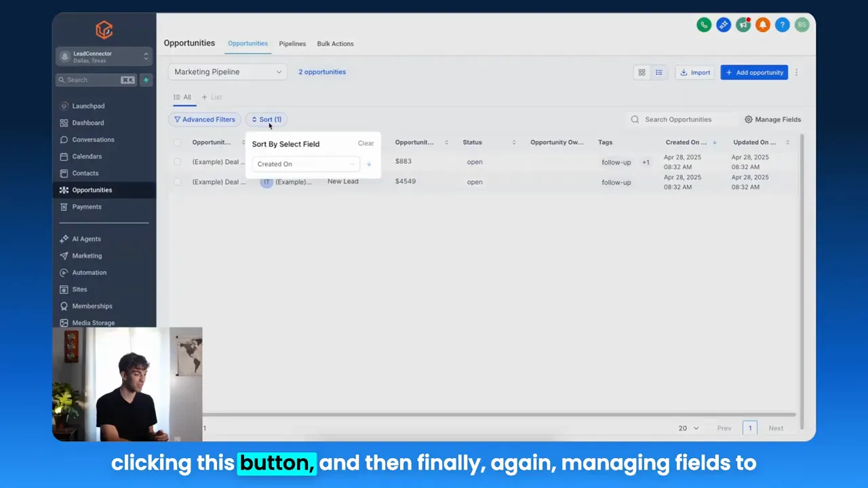868x488 pixels.
Task: Toggle the select-all checkbox in the table header
Action: 177,142
